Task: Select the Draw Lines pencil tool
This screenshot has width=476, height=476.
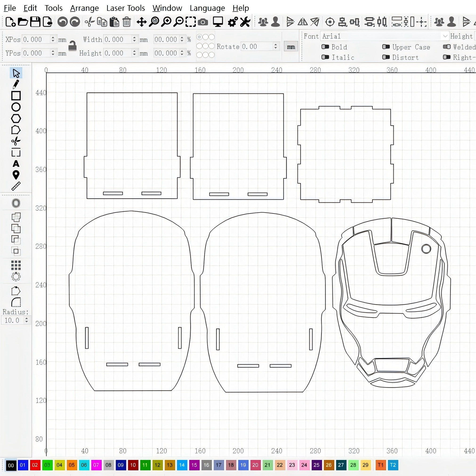Action: click(16, 84)
